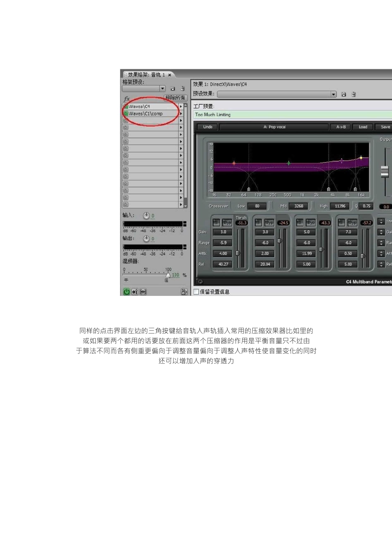Click the delete effect preset trash icon

click(x=354, y=95)
